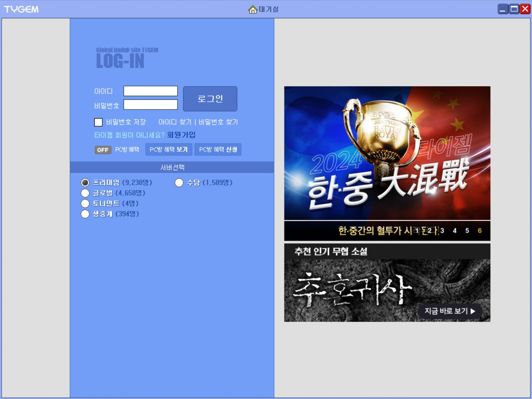Go to banner page 1
This screenshot has width=532, height=399.
click(x=417, y=231)
